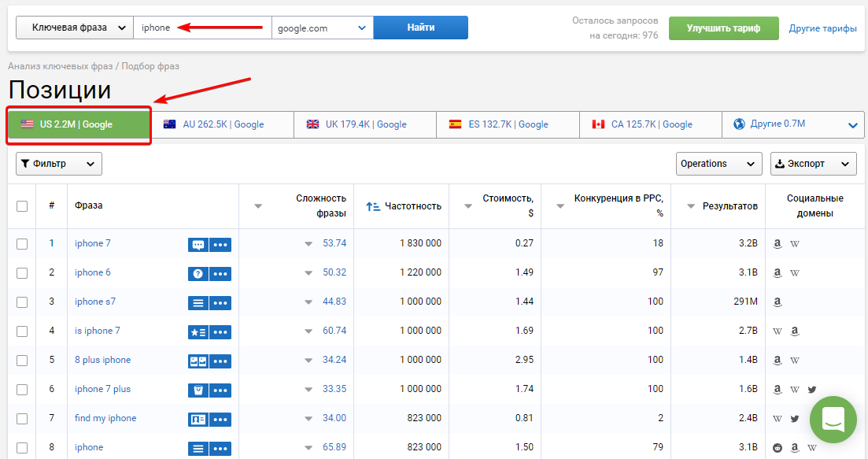Click Amazon icon in iphone s7 row
The width and height of the screenshot is (868, 459).
(778, 302)
